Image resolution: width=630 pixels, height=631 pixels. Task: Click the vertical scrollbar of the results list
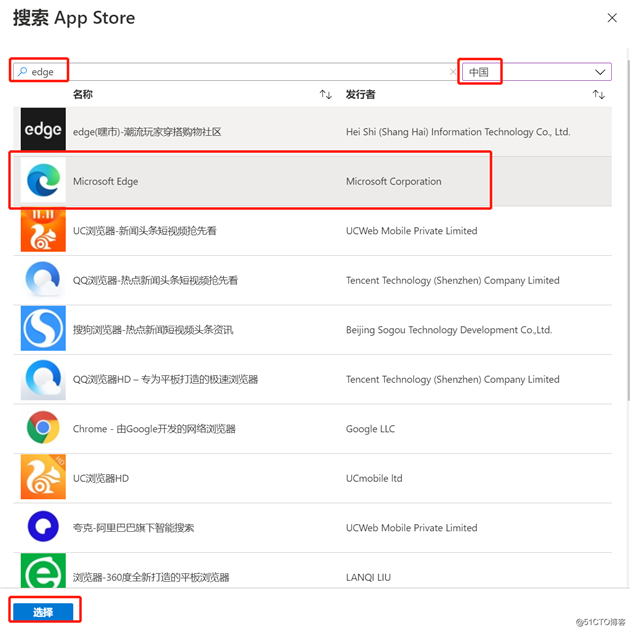tap(628, 229)
